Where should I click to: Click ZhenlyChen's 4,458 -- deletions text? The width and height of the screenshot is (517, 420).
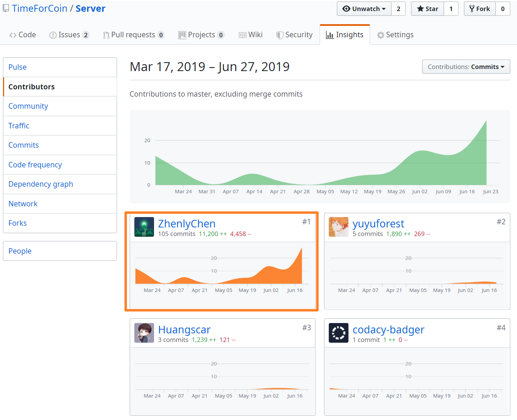[241, 234]
